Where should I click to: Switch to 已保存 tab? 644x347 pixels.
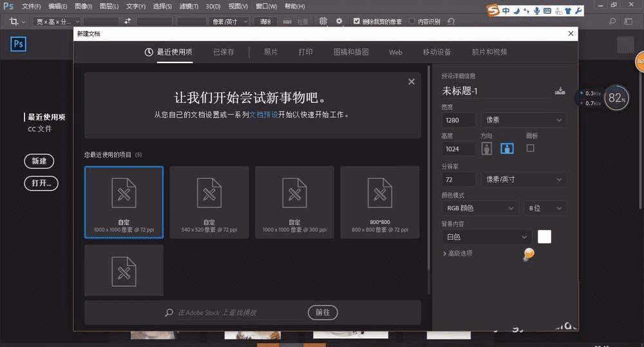223,52
